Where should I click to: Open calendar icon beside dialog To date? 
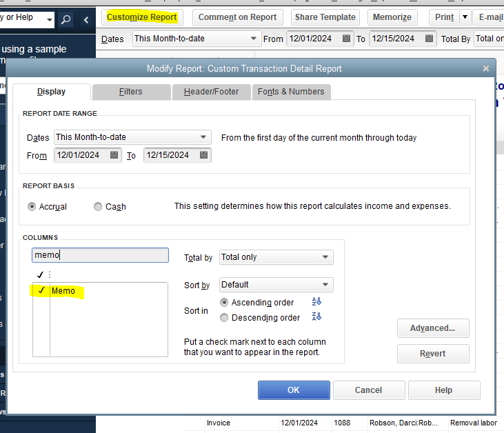coord(203,155)
